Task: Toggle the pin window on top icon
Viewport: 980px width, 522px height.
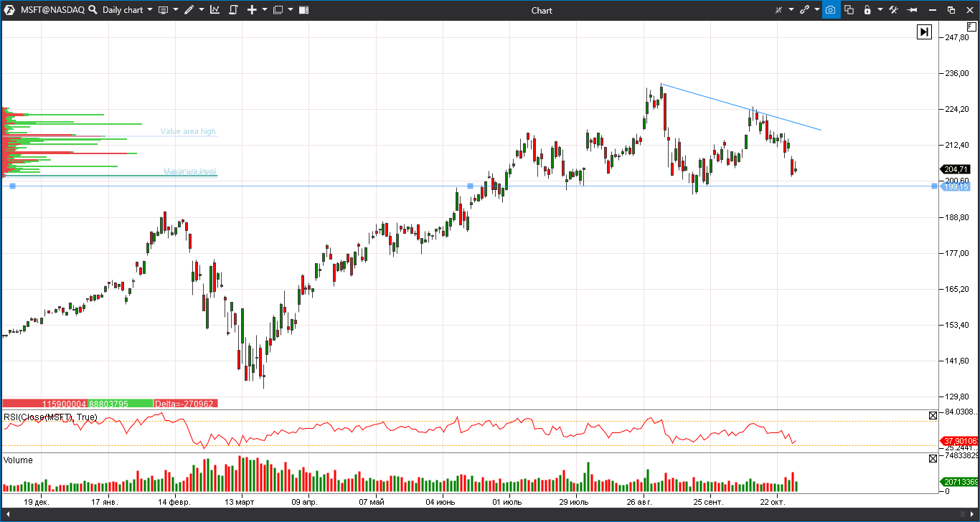Action: 913,10
